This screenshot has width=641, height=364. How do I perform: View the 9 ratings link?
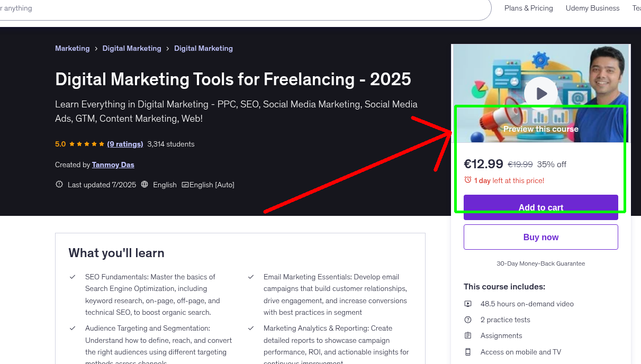coord(125,143)
